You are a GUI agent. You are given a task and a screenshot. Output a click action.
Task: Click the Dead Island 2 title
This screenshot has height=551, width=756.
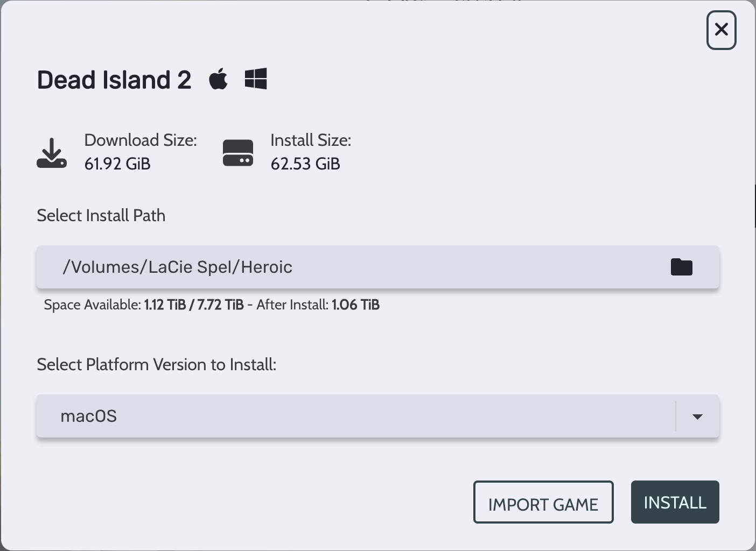(x=114, y=80)
